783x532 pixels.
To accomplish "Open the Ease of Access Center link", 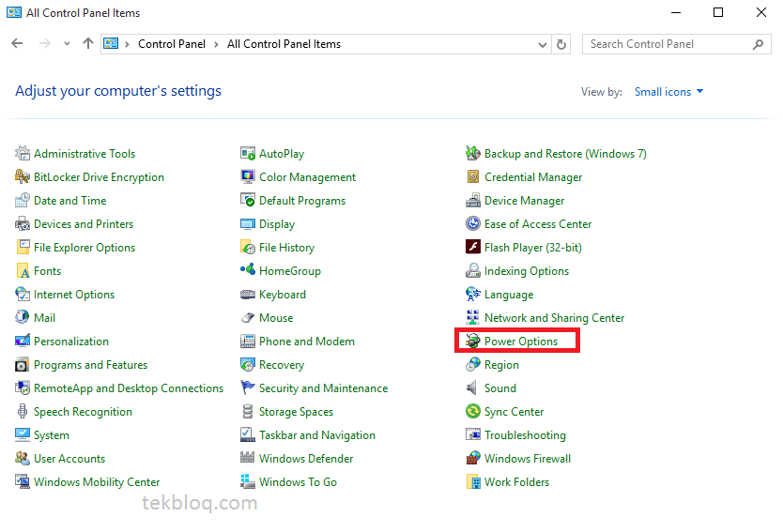I will pyautogui.click(x=538, y=224).
